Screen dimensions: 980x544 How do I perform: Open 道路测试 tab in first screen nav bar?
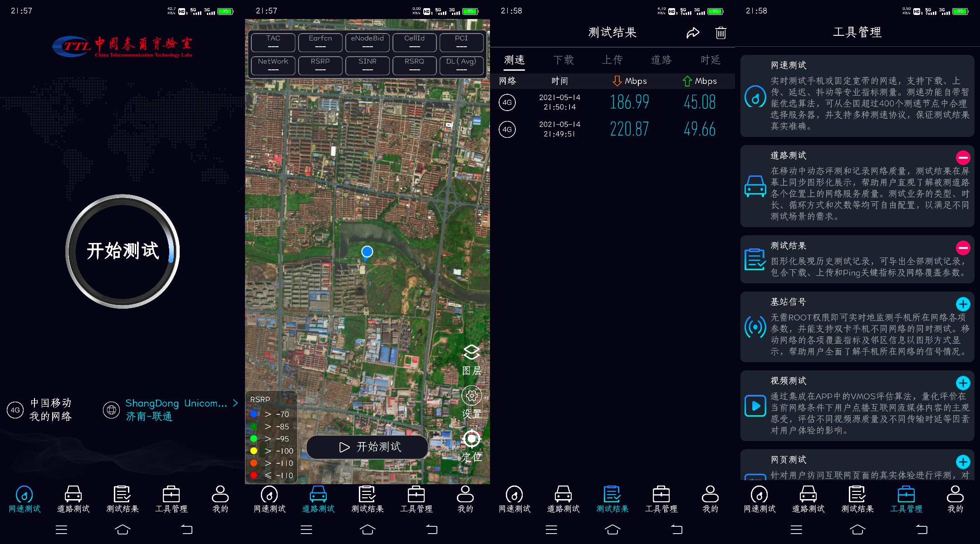[73, 499]
